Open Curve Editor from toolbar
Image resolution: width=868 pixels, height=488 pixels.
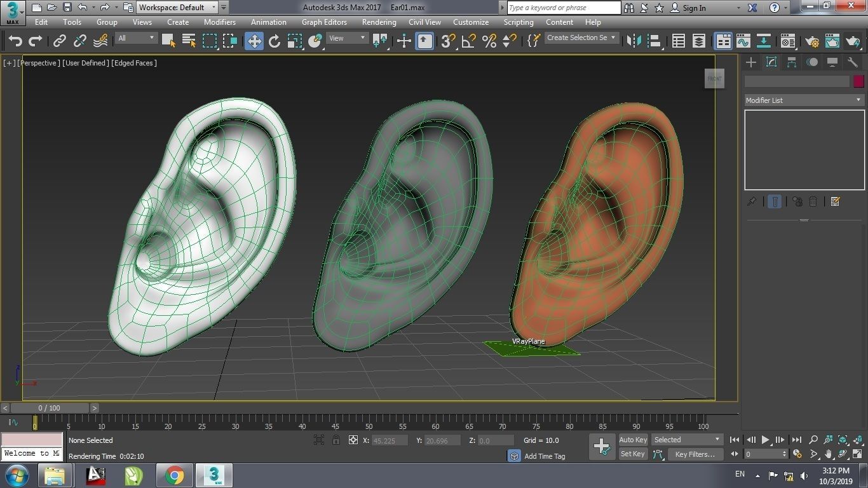click(x=743, y=41)
